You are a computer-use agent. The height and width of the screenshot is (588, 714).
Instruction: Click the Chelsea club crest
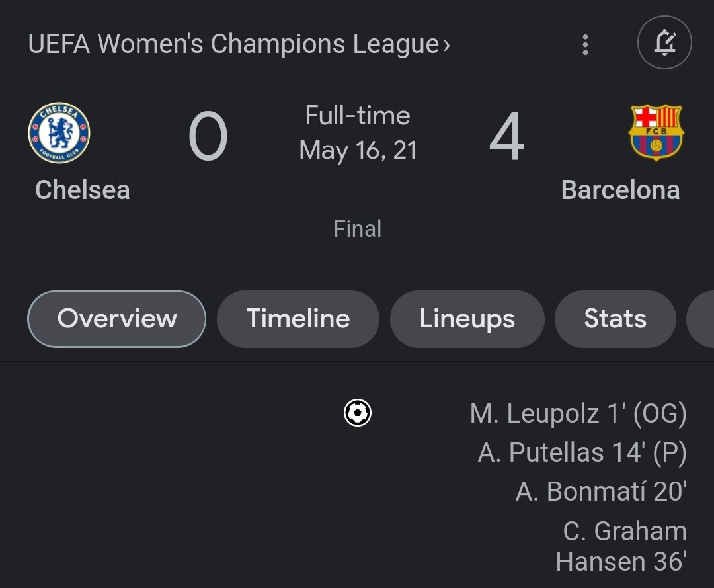click(x=59, y=132)
